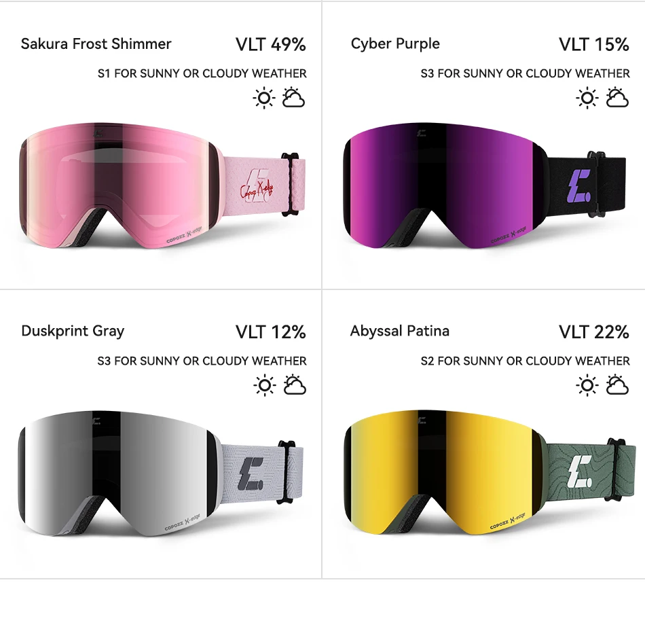Click the cloudy icon under Sakura Frost Shimmer

click(294, 98)
